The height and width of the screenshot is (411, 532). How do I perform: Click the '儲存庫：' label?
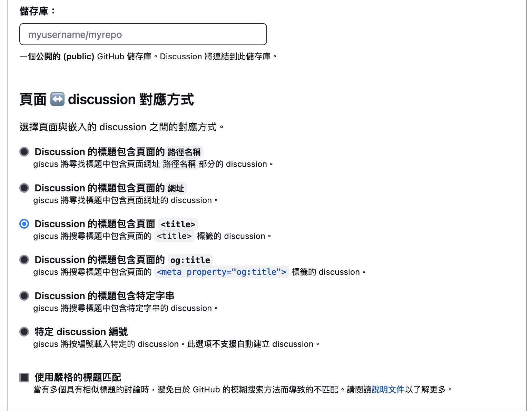[37, 11]
